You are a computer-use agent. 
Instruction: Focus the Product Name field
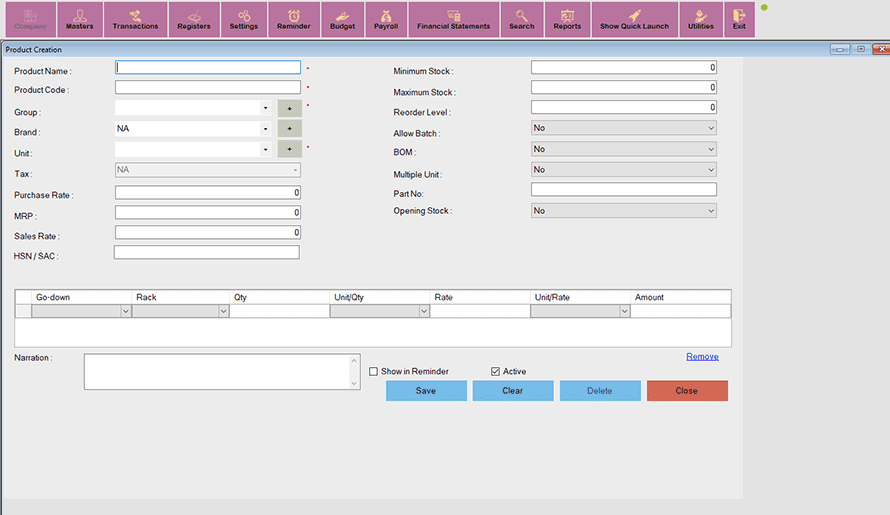208,68
